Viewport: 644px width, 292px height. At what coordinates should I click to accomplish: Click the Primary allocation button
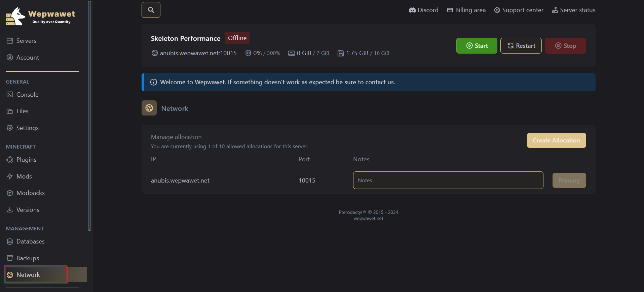(x=569, y=181)
